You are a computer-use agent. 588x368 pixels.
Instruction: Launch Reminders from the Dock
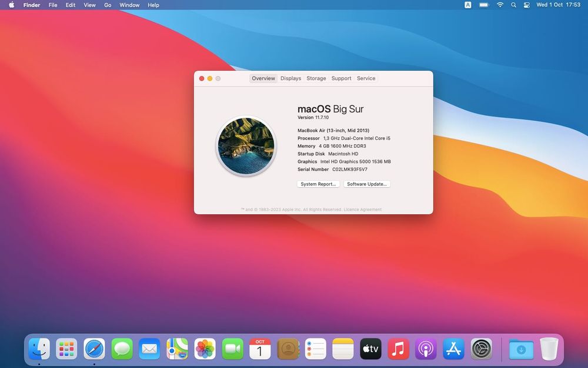click(x=315, y=349)
